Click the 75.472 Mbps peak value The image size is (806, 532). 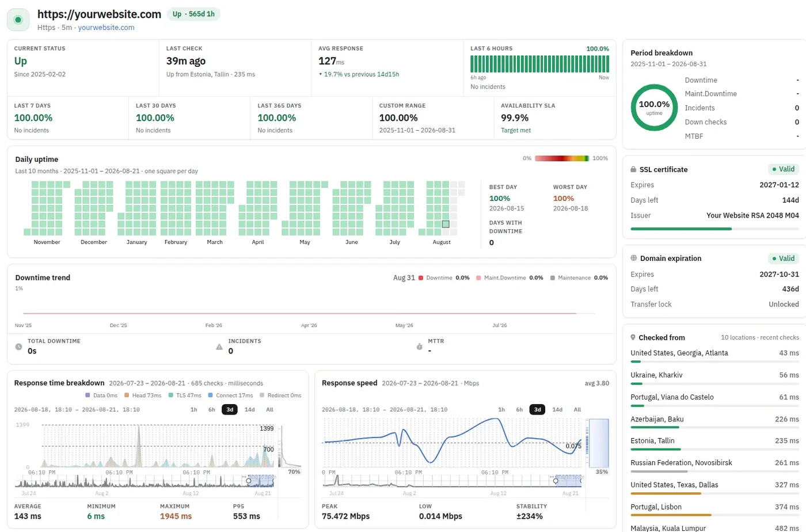pos(345,516)
